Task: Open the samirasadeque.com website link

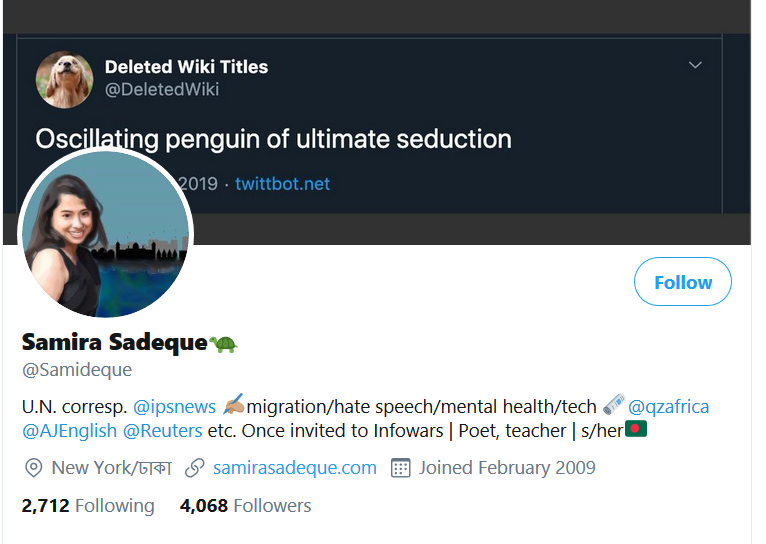Action: tap(295, 468)
